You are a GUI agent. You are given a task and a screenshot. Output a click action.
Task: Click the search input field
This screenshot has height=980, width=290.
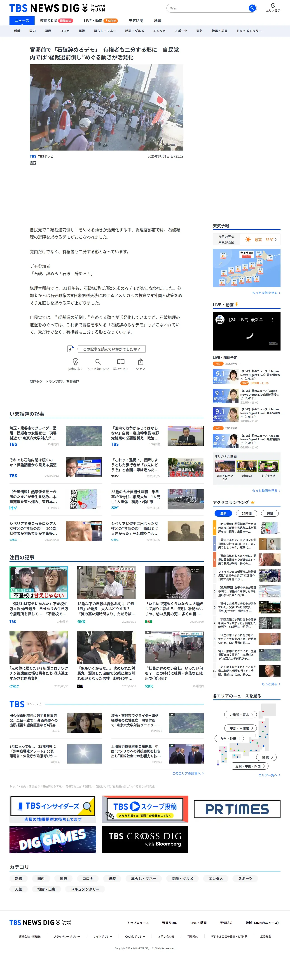point(208,8)
